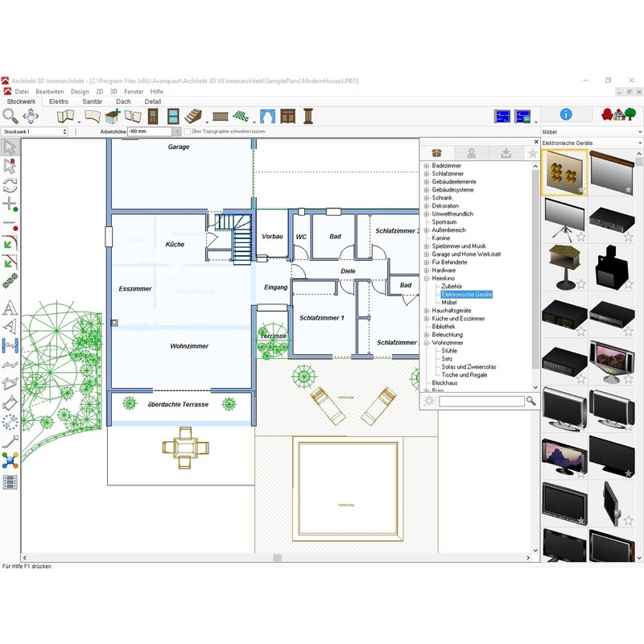
Task: Switch to the favorites star tab
Action: [530, 153]
